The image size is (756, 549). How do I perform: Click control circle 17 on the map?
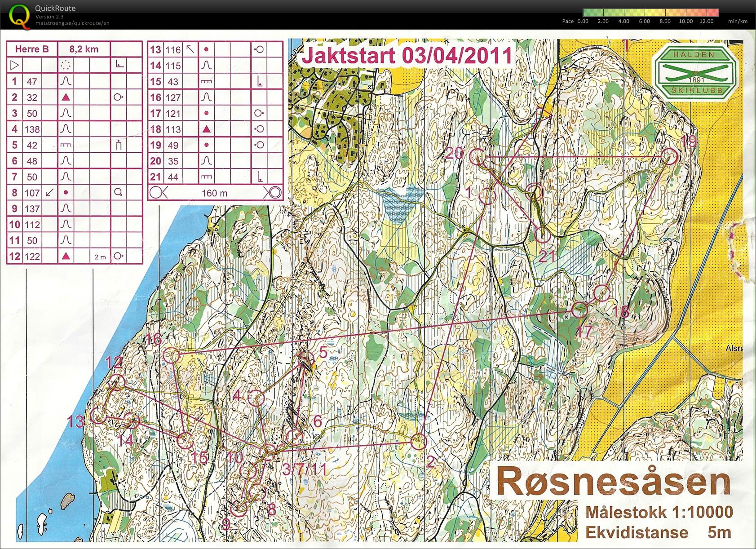click(580, 310)
